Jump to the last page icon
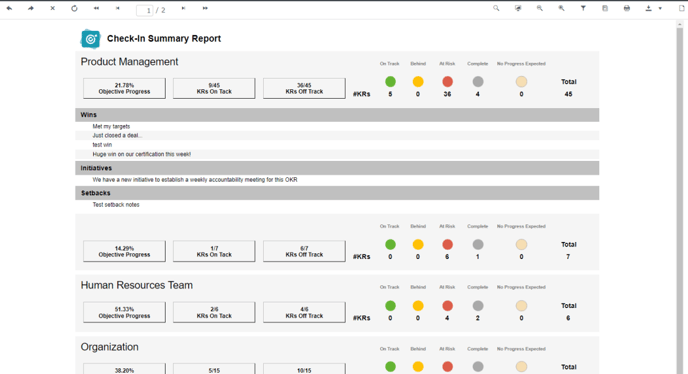 tap(205, 8)
